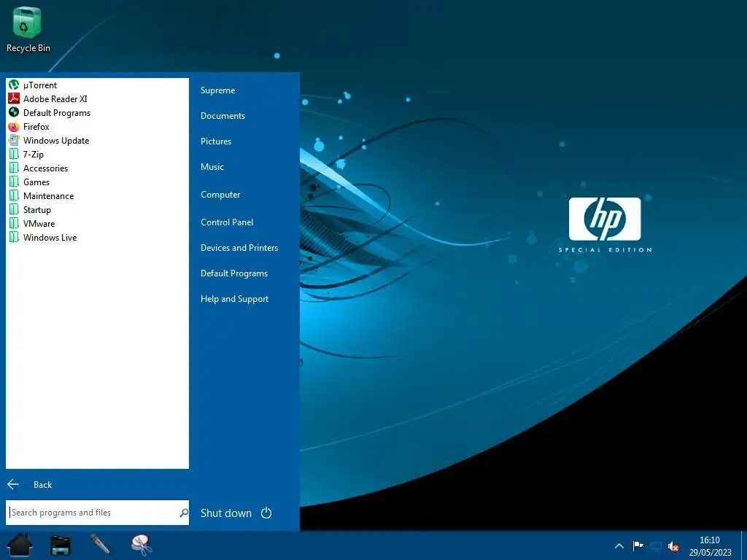The height and width of the screenshot is (560, 747).
Task: Click the Back arrow icon
Action: pos(13,485)
